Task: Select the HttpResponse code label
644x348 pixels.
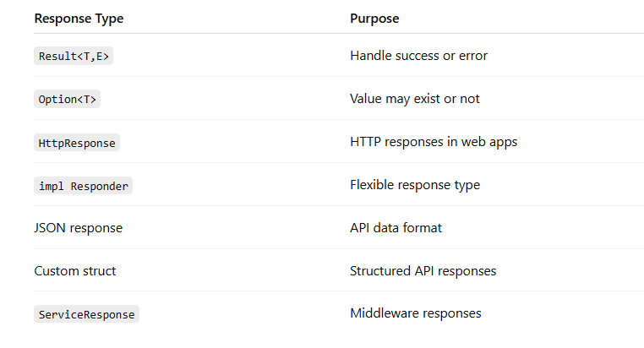Action: (x=77, y=143)
